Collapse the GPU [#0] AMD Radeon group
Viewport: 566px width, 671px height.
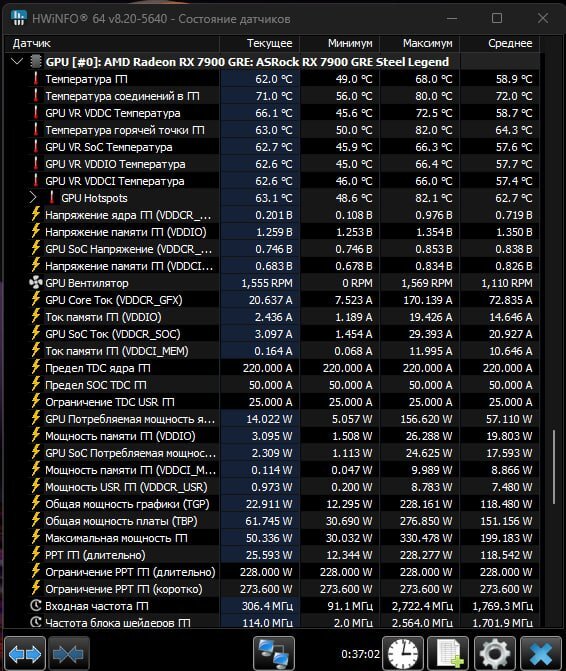click(x=17, y=62)
